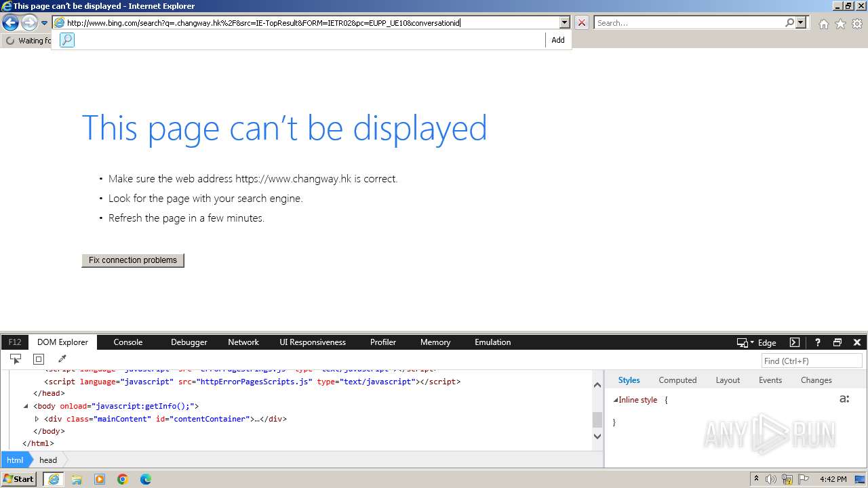Select the search provider icon in the address dropdown

[66, 40]
